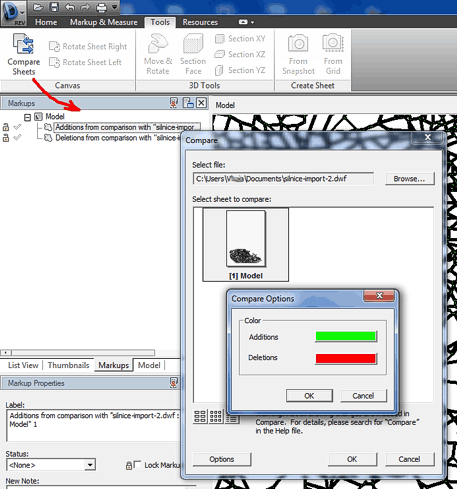Create sheet From Grid

click(333, 54)
